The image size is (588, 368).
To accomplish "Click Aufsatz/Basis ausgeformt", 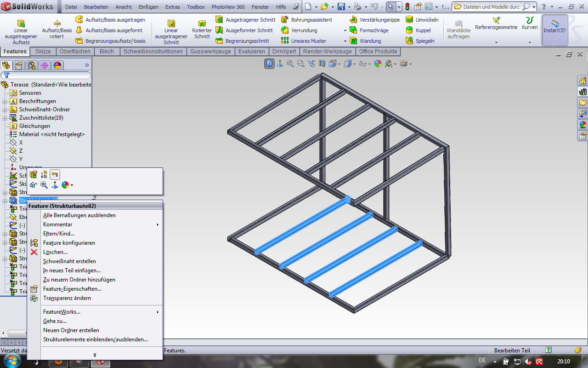I will point(108,30).
